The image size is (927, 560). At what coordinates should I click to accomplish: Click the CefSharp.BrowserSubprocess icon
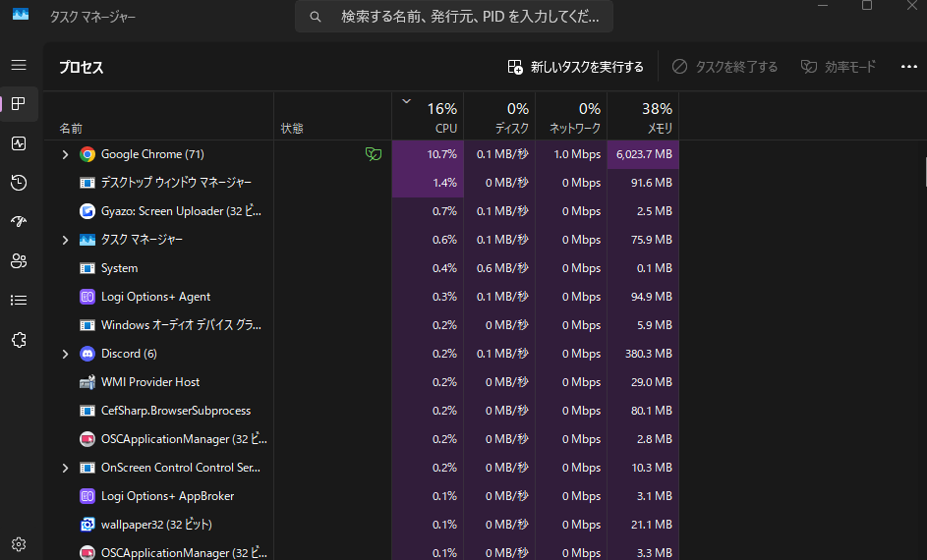(x=87, y=411)
